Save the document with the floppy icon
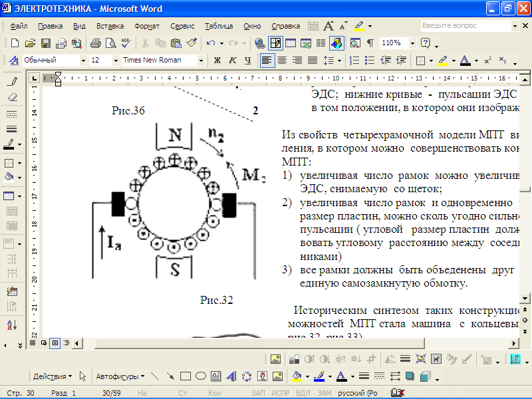 [46, 43]
